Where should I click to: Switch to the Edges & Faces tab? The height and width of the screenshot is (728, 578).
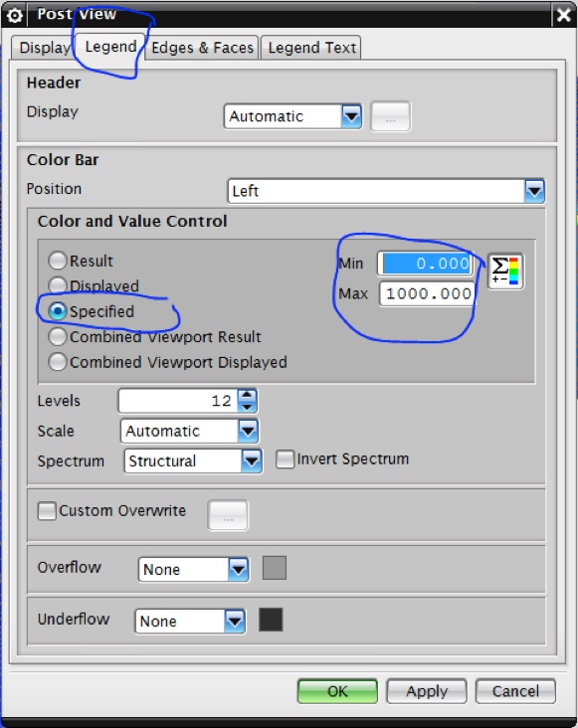tap(202, 48)
